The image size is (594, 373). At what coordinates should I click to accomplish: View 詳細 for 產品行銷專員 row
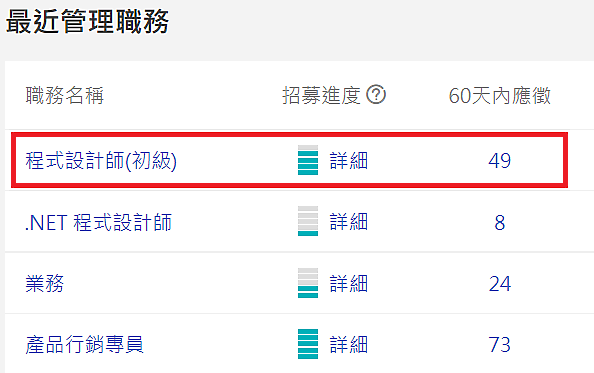point(349,345)
